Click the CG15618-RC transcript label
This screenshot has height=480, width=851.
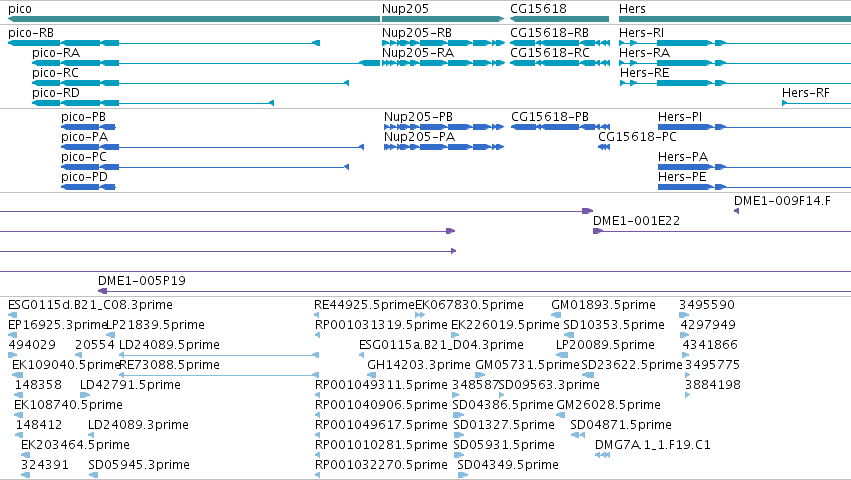[550, 53]
